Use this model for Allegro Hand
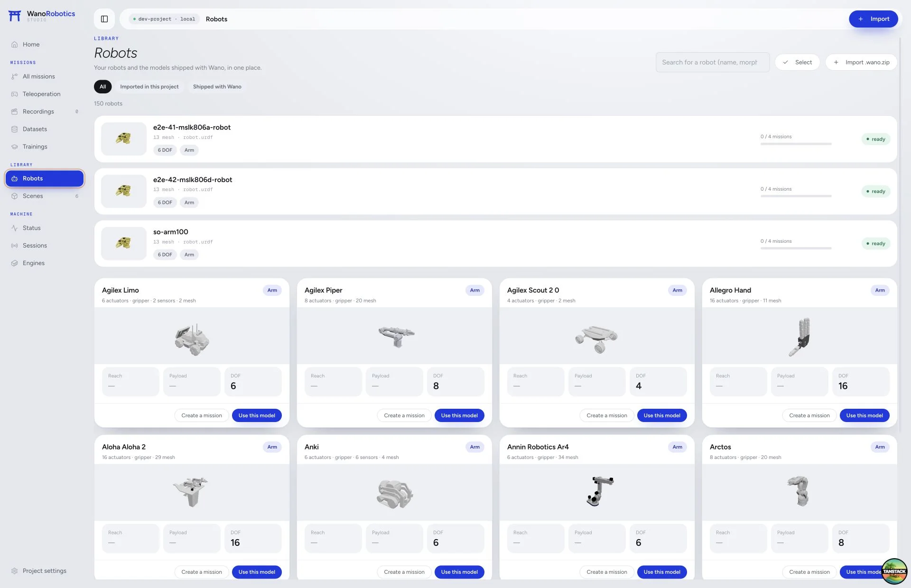911x588 pixels. 865,415
